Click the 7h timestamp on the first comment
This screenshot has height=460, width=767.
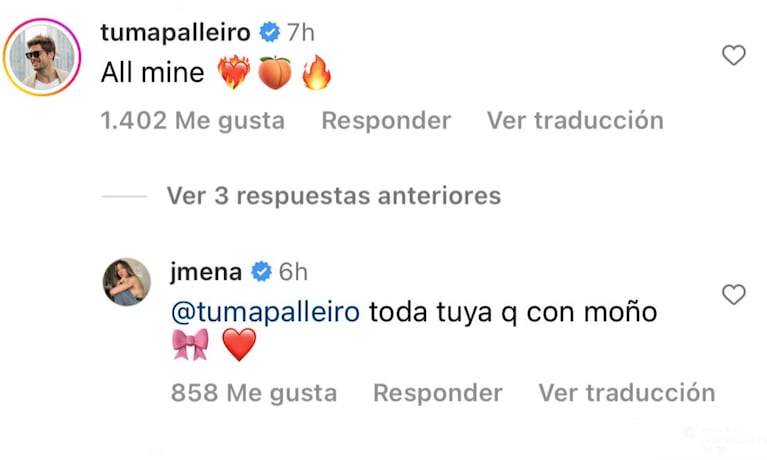tap(300, 33)
